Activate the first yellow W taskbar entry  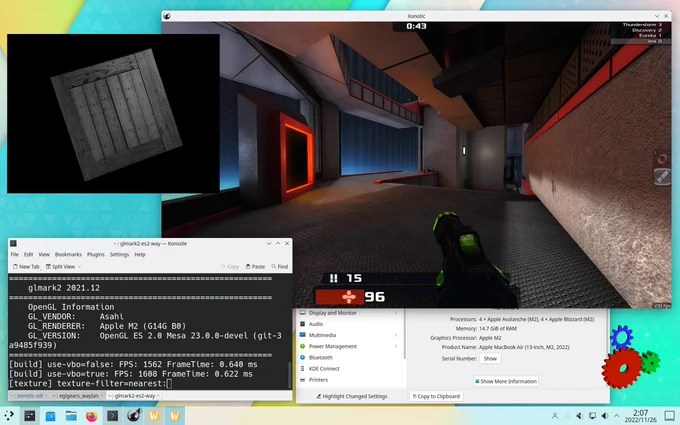[154, 416]
